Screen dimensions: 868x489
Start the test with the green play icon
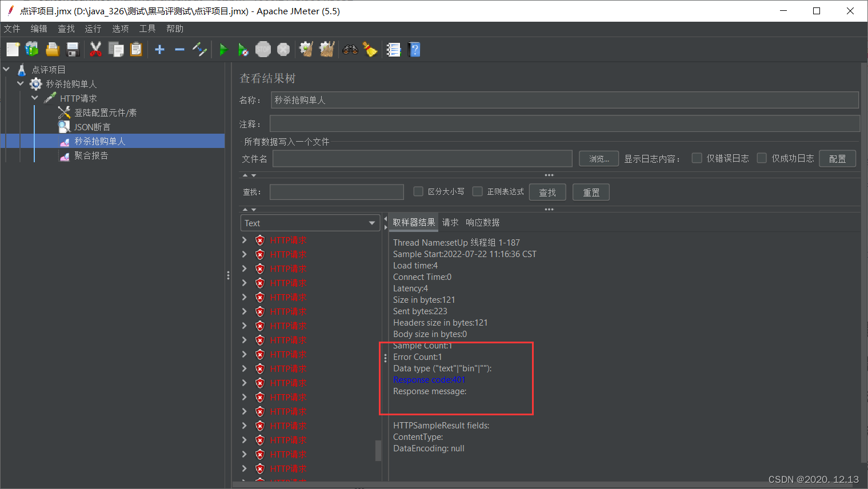(x=223, y=49)
